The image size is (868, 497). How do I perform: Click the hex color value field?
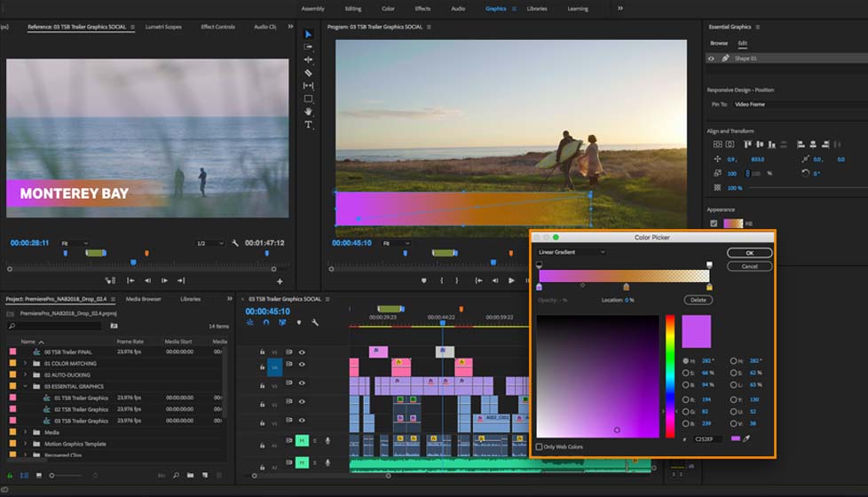pos(707,439)
